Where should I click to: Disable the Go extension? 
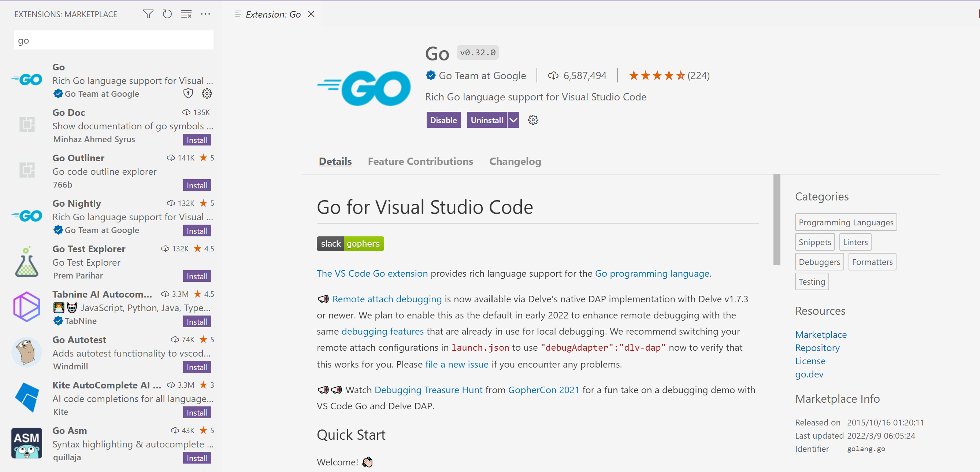tap(443, 120)
